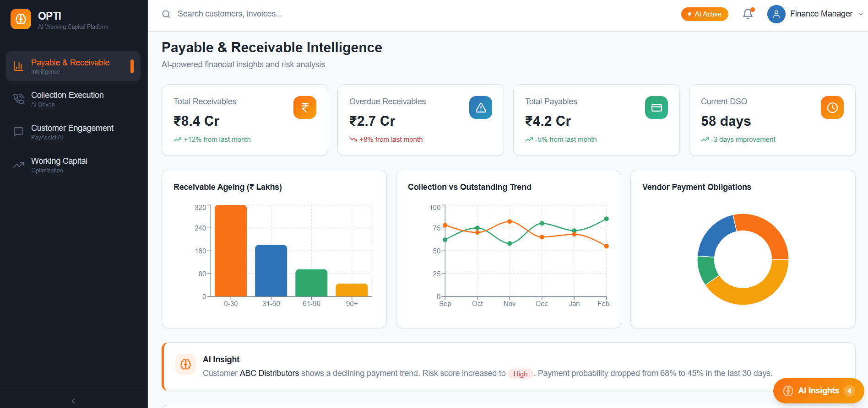868x408 pixels.
Task: Go to Customer Engagement section
Action: coord(73,132)
